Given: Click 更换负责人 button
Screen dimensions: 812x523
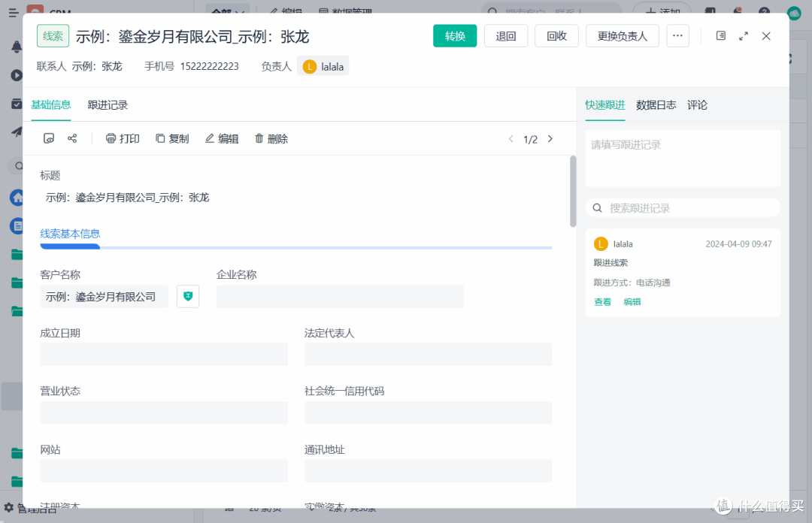Looking at the screenshot, I should (x=622, y=36).
